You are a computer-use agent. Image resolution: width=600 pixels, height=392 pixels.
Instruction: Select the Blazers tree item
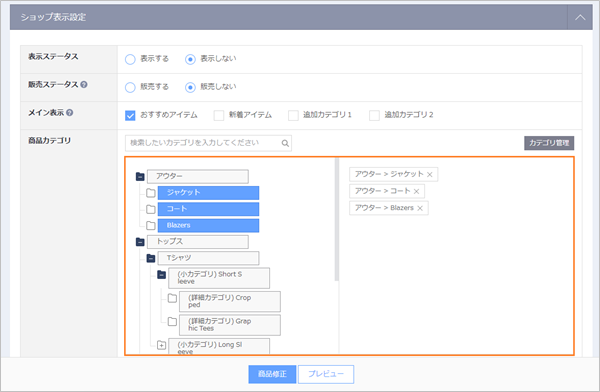(208, 225)
